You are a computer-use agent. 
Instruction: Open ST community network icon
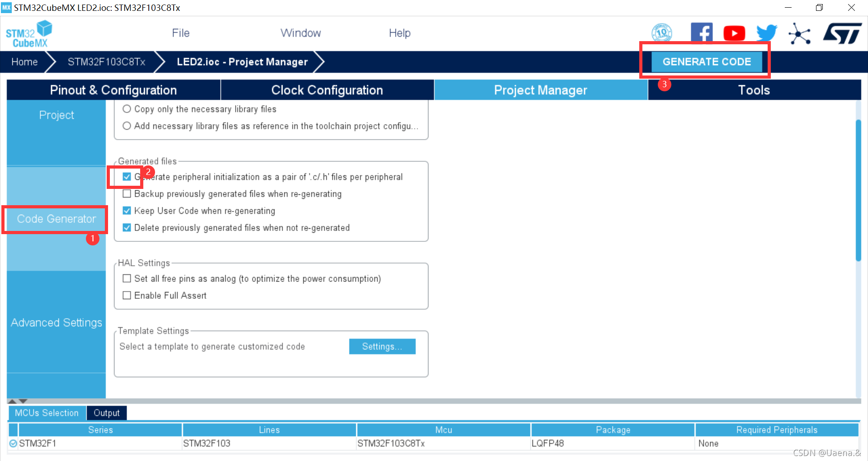[x=799, y=33]
